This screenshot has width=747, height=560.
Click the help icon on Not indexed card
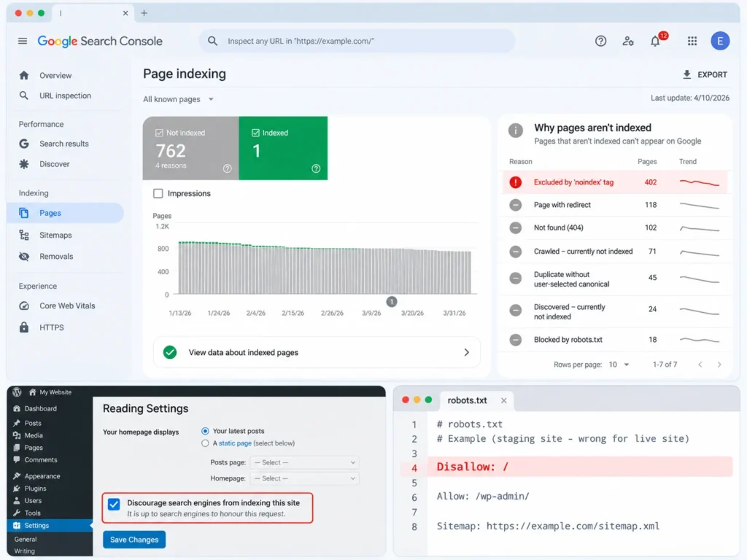tap(228, 168)
